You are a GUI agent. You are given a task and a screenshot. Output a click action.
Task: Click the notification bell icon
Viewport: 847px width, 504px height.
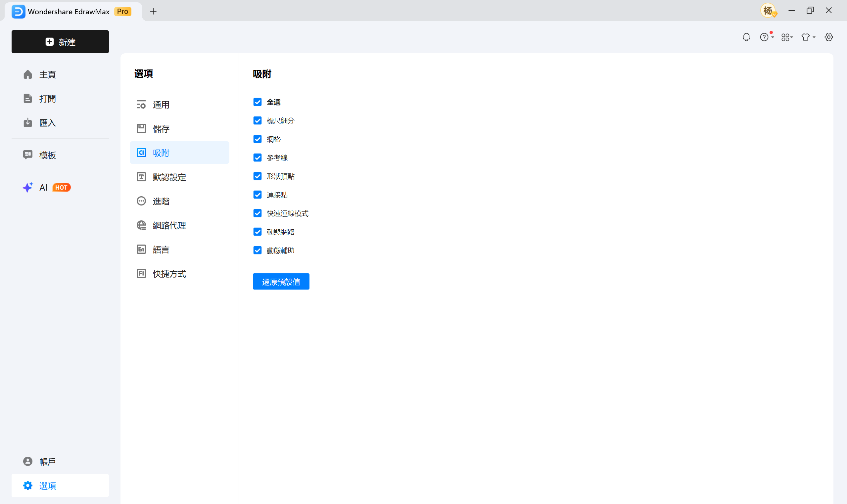coord(746,37)
